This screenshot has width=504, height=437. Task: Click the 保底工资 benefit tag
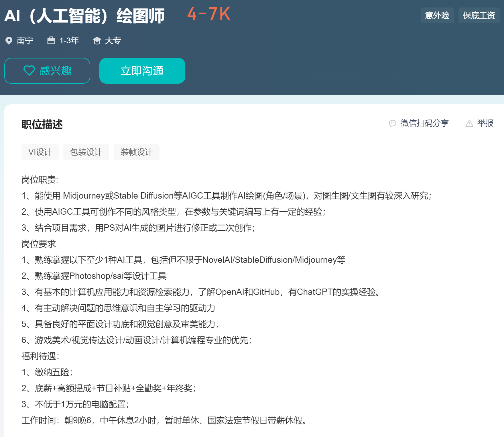479,15
